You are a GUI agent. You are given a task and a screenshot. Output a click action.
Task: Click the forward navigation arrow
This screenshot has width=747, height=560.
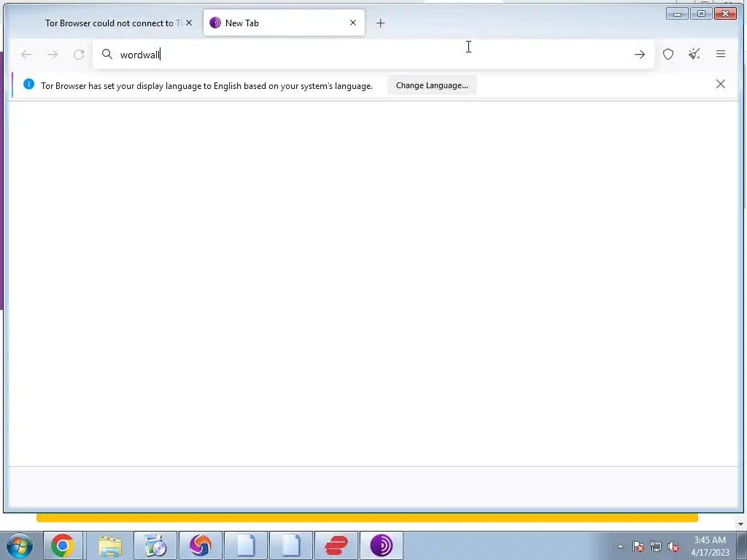point(53,54)
